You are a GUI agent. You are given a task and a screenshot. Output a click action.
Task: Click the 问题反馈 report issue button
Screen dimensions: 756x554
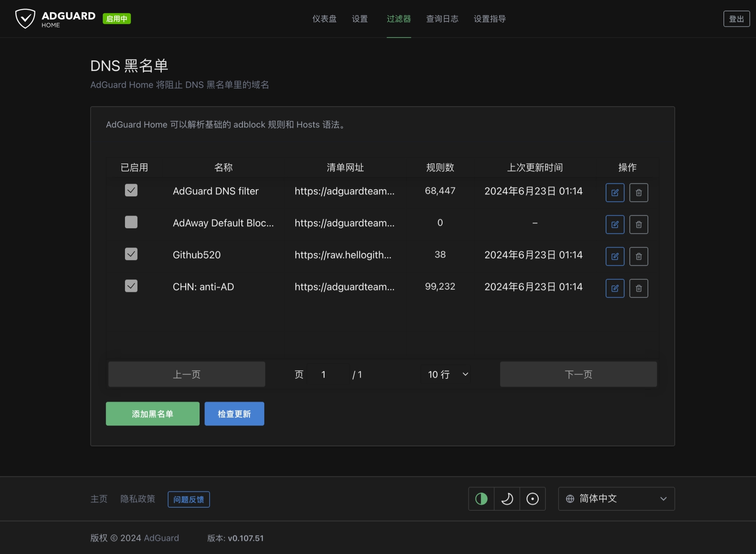point(189,499)
